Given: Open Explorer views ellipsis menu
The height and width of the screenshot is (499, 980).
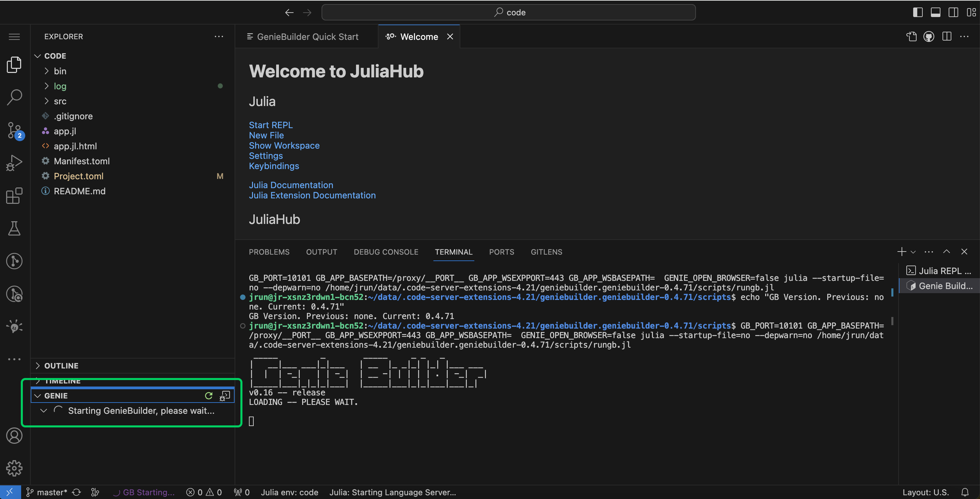Looking at the screenshot, I should [219, 36].
